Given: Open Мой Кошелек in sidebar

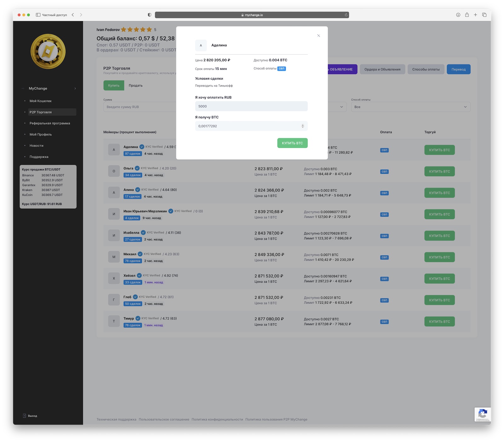Looking at the screenshot, I should click(x=41, y=101).
